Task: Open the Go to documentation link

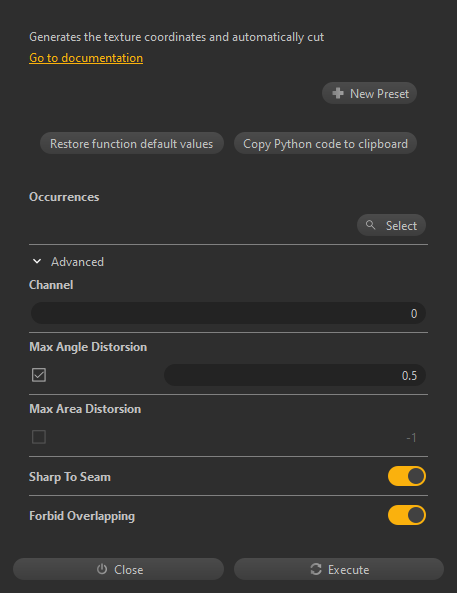Action: (x=86, y=58)
